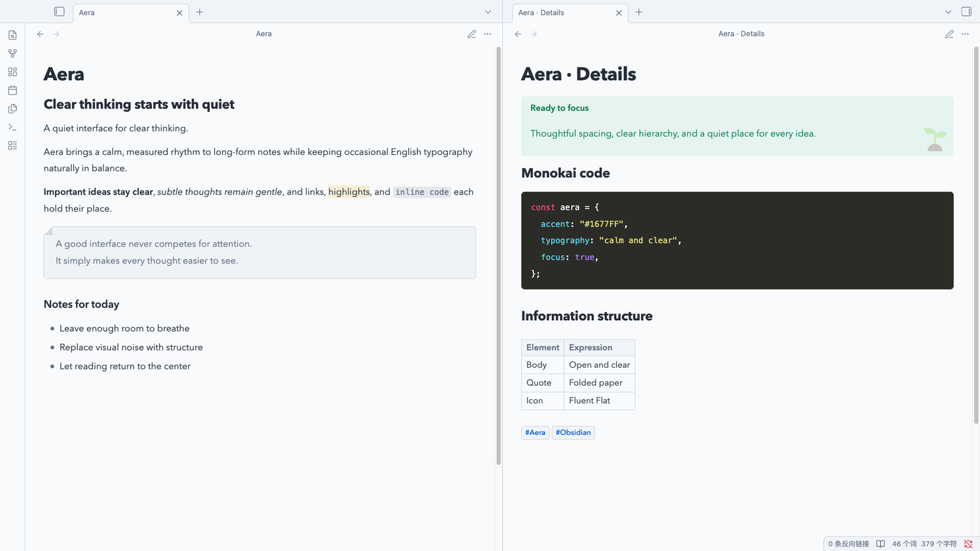Click 'focus: true,' code line
Screen dimensions: 980x551
point(570,257)
